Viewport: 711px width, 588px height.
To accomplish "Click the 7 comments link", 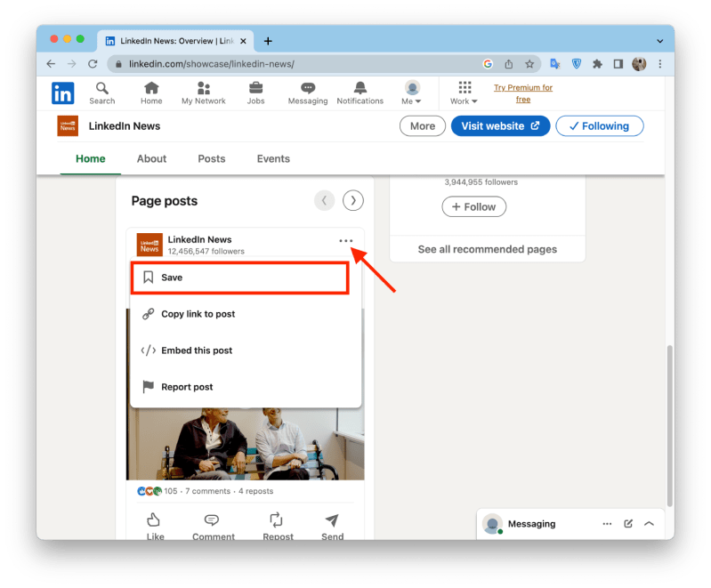I will 207,491.
